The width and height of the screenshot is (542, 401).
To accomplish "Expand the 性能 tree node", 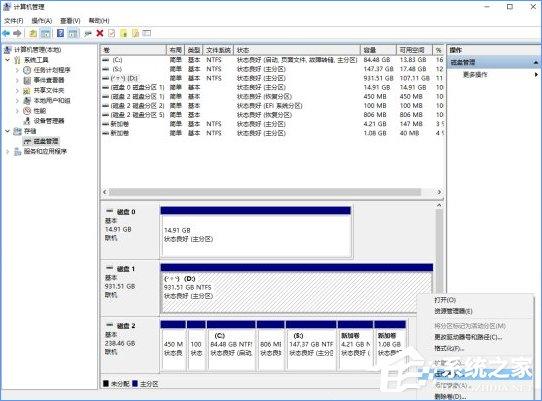I will (17, 111).
